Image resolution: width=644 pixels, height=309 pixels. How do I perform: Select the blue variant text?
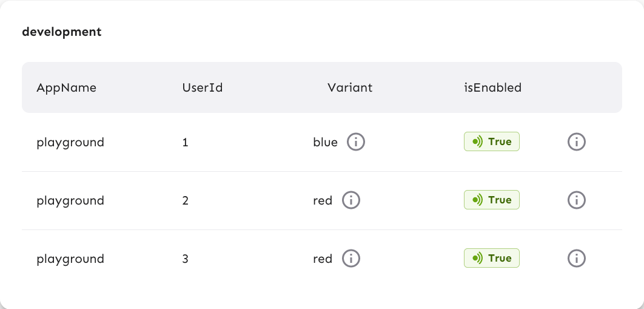pyautogui.click(x=325, y=143)
